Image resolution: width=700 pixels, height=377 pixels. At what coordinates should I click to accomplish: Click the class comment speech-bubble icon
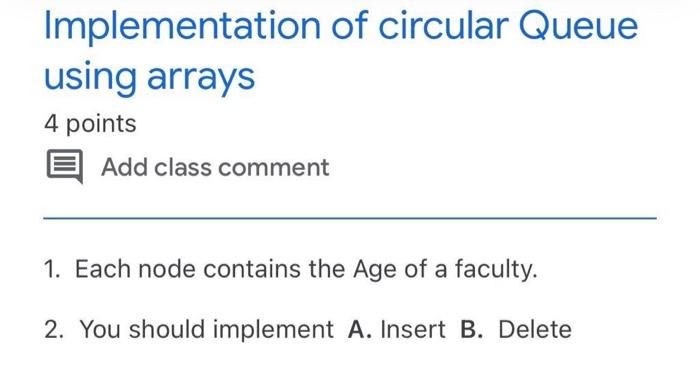tap(65, 166)
